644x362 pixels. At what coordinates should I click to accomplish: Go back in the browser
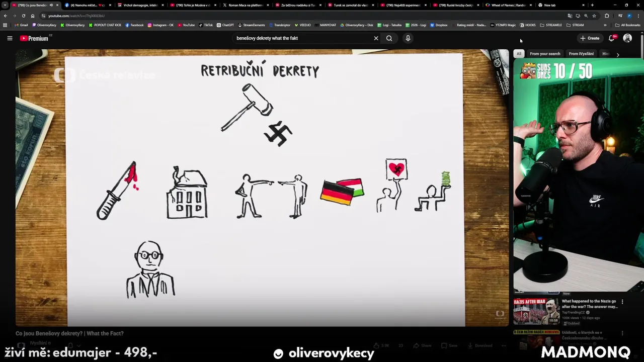[x=6, y=16]
